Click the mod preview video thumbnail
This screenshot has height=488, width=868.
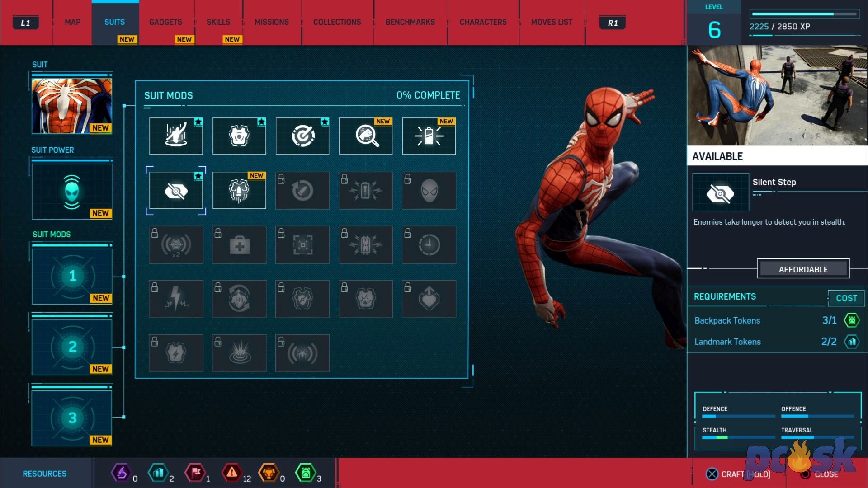click(x=778, y=95)
